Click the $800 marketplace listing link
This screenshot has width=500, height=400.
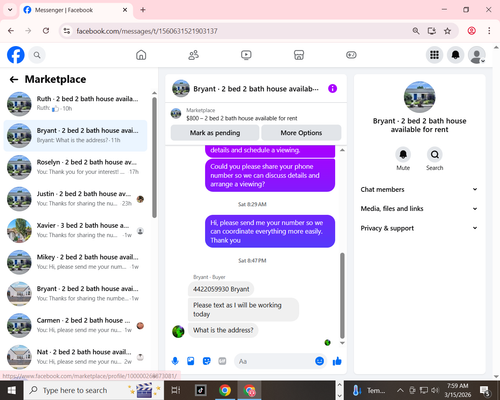pyautogui.click(x=242, y=118)
